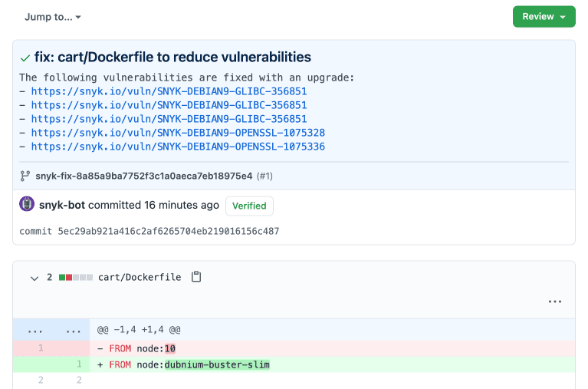The height and width of the screenshot is (389, 588).
Task: Open the Jump to... dropdown
Action: tap(52, 17)
